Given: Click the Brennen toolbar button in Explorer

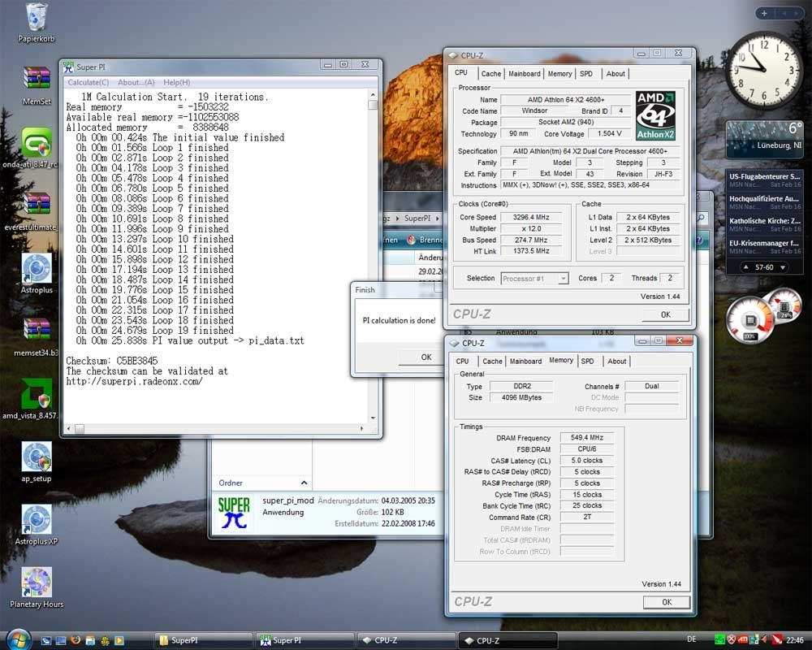Looking at the screenshot, I should (425, 240).
